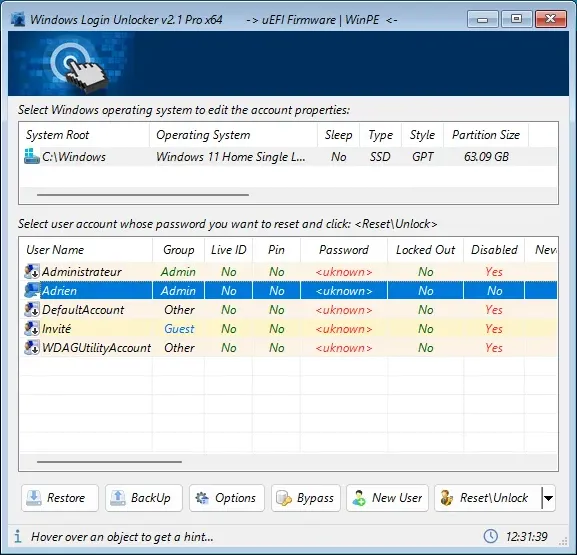Click the user list horizontal scrollbar
Viewport: 577px width, 555px height.
pos(109,462)
